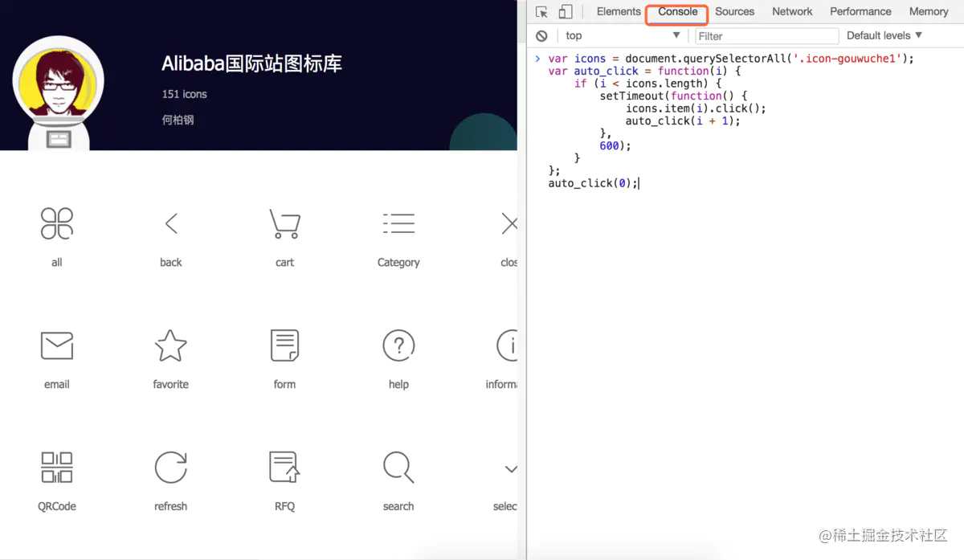The width and height of the screenshot is (964, 560).
Task: Expand the select chevron icon in the grid
Action: coord(511,468)
